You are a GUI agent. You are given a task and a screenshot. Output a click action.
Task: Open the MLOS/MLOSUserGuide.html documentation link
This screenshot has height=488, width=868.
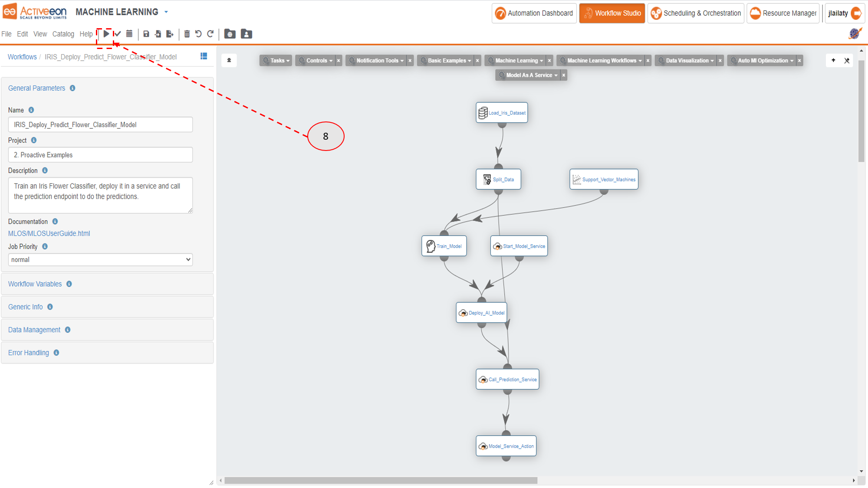tap(49, 233)
